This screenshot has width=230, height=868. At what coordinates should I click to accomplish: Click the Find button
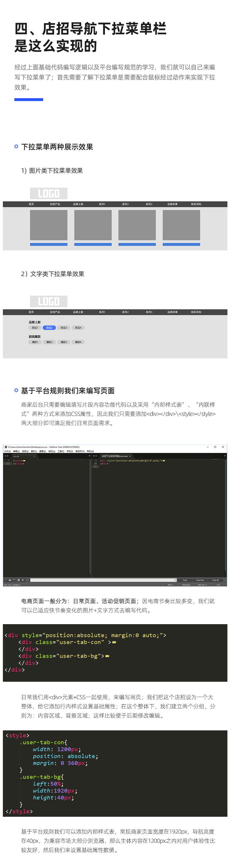tap(185, 580)
